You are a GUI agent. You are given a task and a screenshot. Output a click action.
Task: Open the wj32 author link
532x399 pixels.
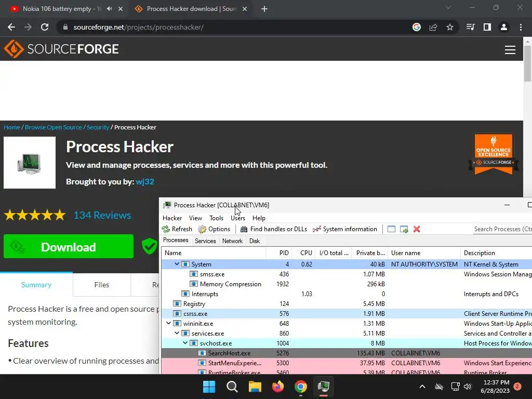[145, 182]
